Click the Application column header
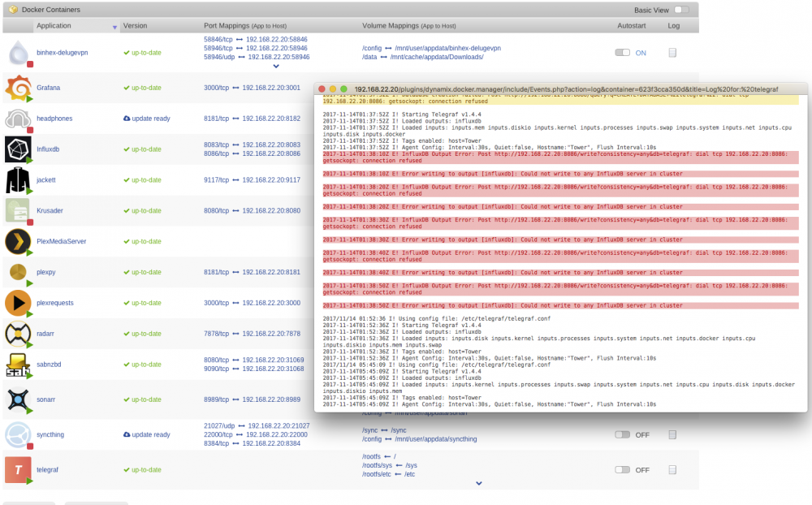The width and height of the screenshot is (812, 505). [x=54, y=26]
